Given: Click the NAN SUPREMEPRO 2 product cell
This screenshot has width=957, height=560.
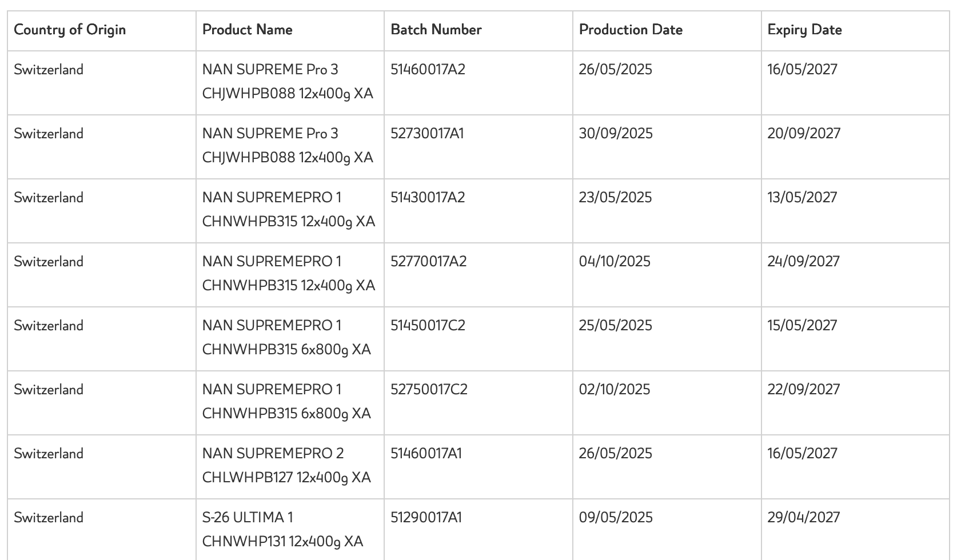Looking at the screenshot, I should (286, 465).
